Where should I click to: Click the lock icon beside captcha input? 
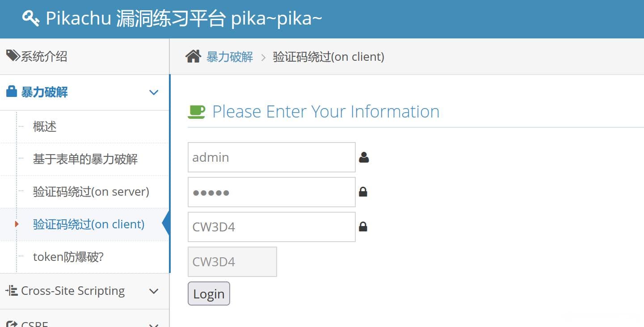click(x=363, y=227)
